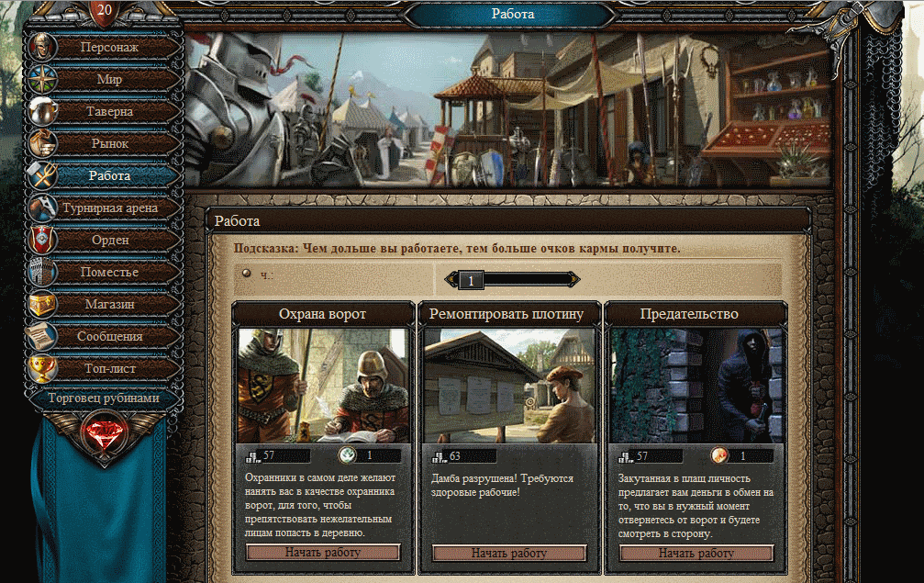
Task: Start work on Предательство job
Action: pyautogui.click(x=696, y=553)
